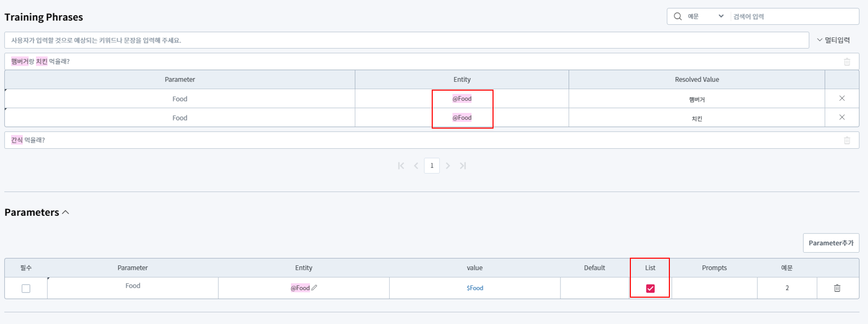Delete the Food parameter using trash icon
This screenshot has width=868, height=324.
click(837, 288)
